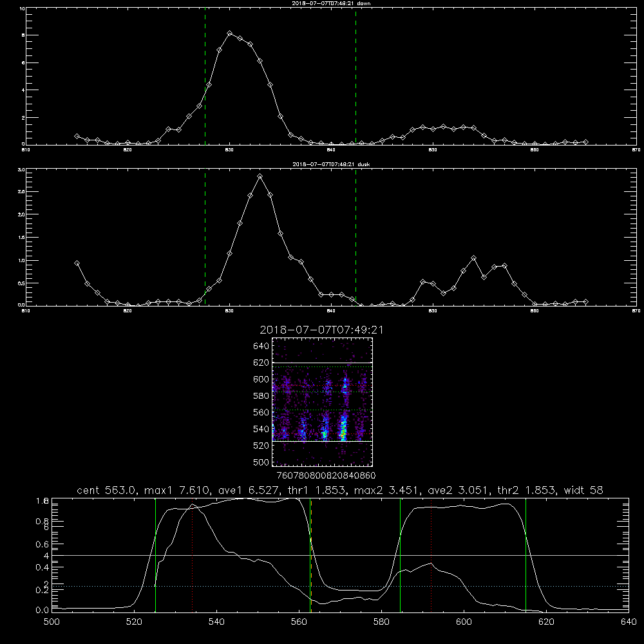This screenshot has width=644, height=644.
Task: Click the spectrogram's vertical axis label 580
Action: pos(261,396)
